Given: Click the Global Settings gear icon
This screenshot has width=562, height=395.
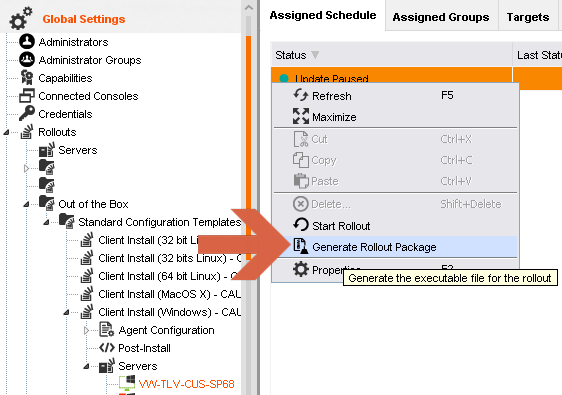Looking at the screenshot, I should click(x=20, y=18).
